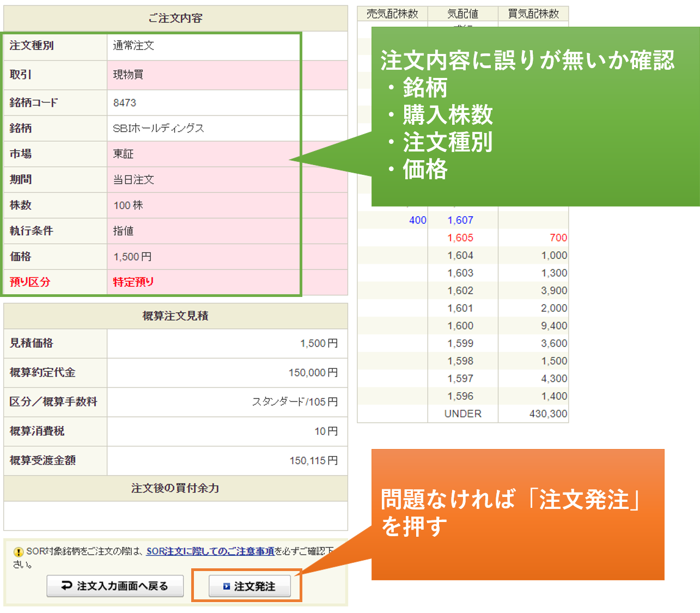Open the SOR注文に際してのご注意事項 link
Image resolution: width=700 pixels, height=613 pixels.
(x=210, y=551)
